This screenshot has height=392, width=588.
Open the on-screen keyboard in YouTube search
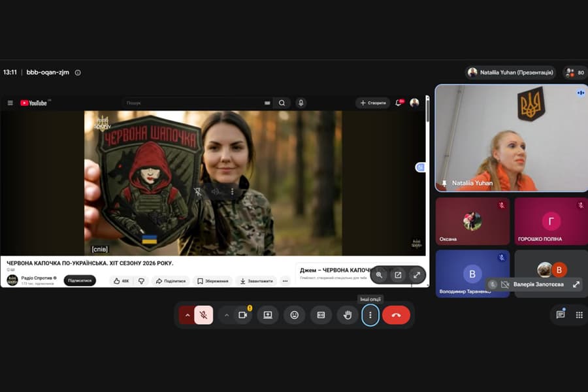(267, 103)
